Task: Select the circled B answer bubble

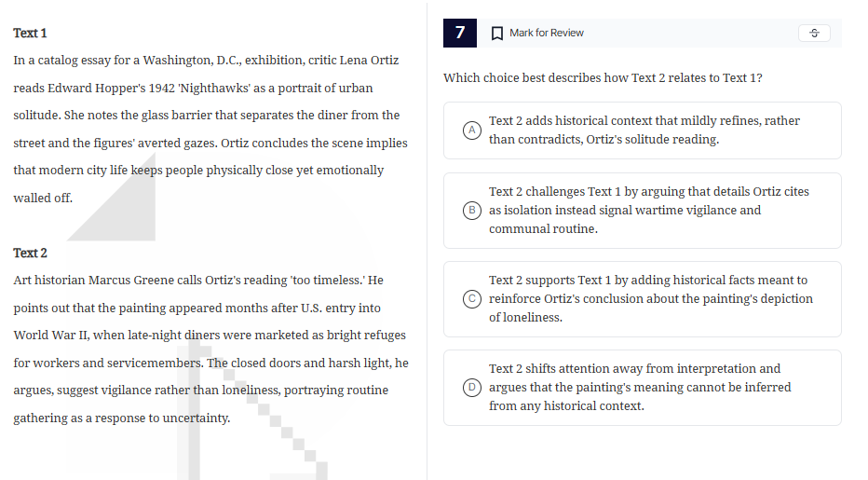Action: [x=472, y=211]
